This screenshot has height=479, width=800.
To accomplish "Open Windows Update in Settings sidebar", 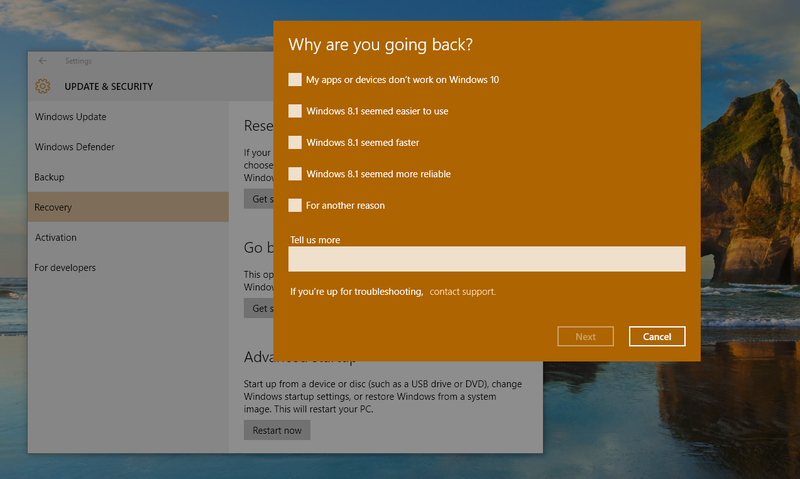I will [x=128, y=117].
